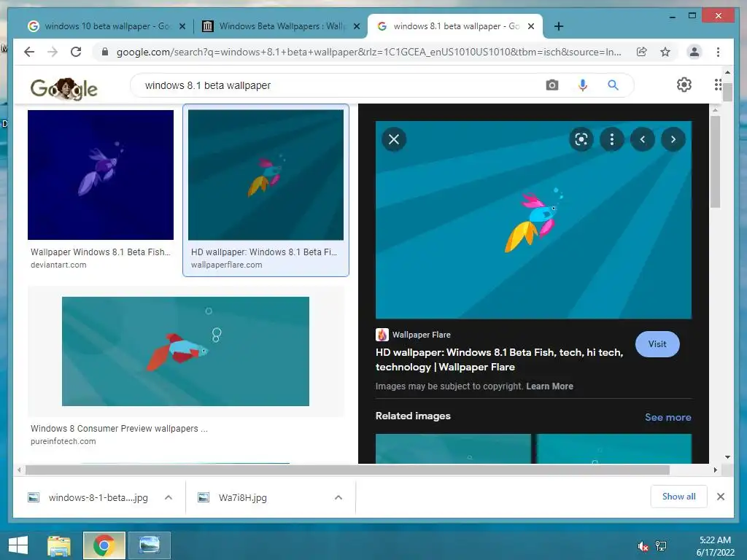Image resolution: width=747 pixels, height=560 pixels.
Task: Open preview panel more options menu
Action: pos(612,139)
